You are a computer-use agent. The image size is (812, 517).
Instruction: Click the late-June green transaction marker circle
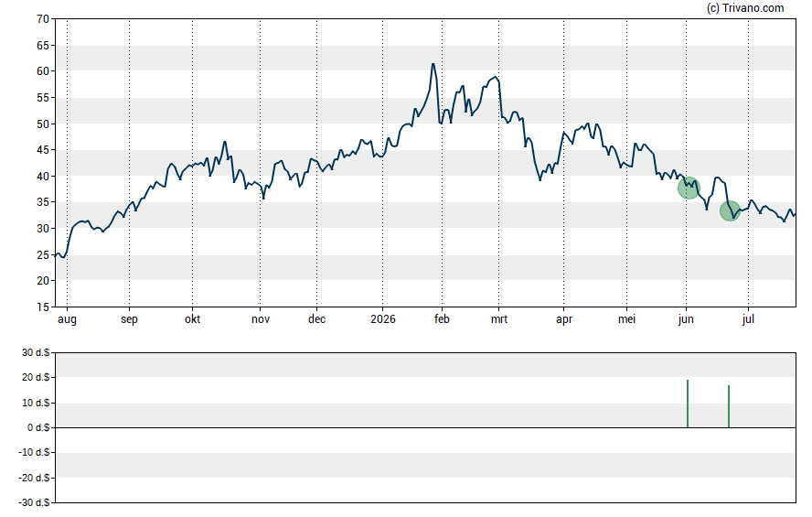(731, 210)
